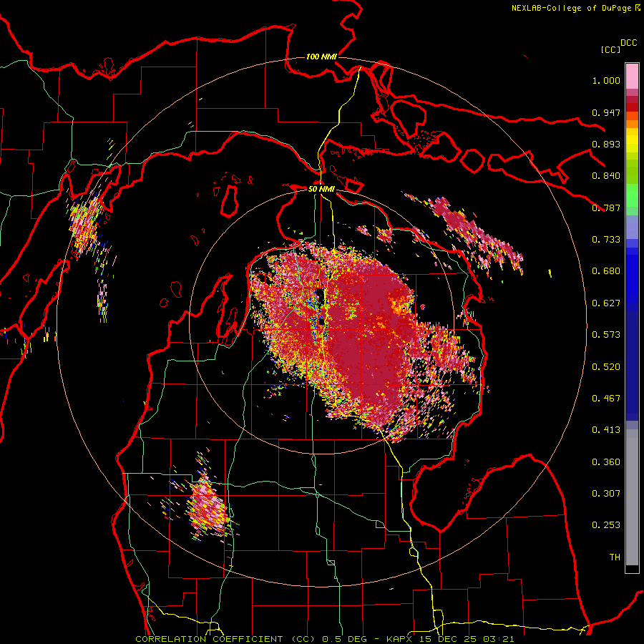The image size is (644, 644).
Task: Click the TH threshold label
Action: pyautogui.click(x=615, y=557)
